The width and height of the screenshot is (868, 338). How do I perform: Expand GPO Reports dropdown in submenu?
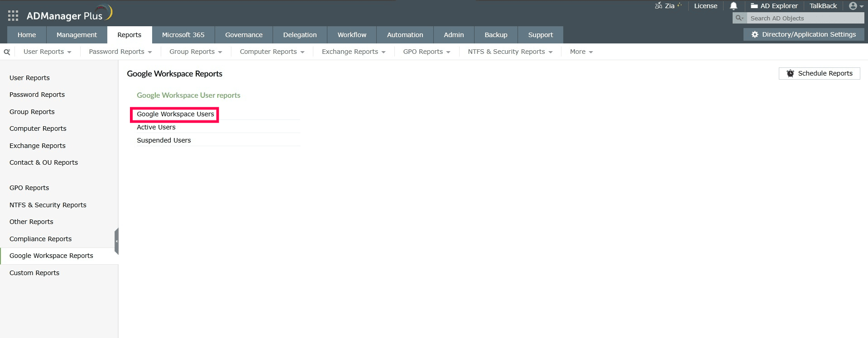[x=427, y=52]
